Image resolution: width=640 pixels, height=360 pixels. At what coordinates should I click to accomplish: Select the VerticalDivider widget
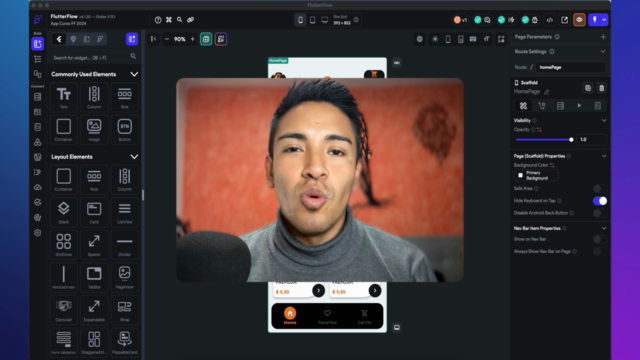point(64,278)
